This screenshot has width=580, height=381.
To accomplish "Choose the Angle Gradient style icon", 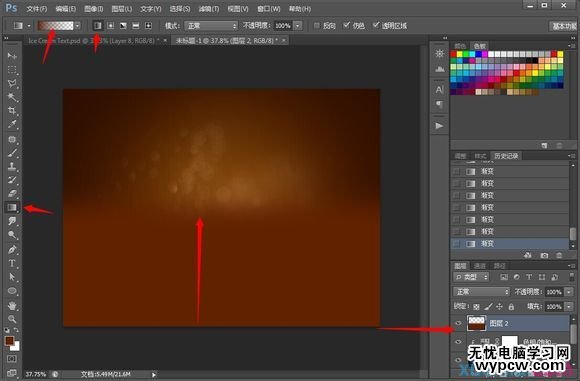I will tap(123, 26).
